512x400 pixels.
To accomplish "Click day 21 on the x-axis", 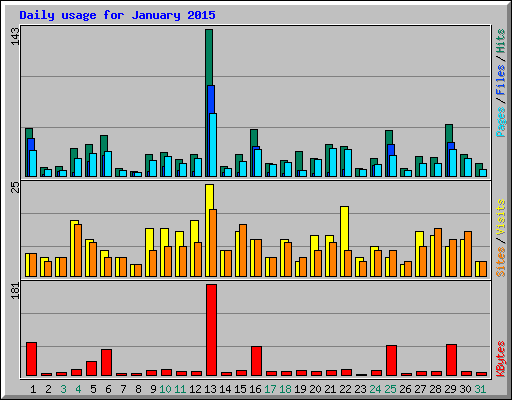I will [330, 389].
